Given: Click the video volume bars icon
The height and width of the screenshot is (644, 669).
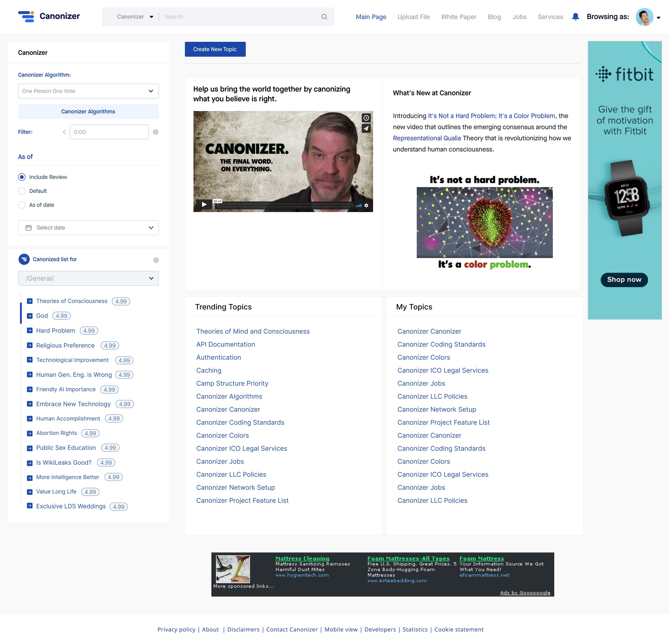Looking at the screenshot, I should point(358,205).
